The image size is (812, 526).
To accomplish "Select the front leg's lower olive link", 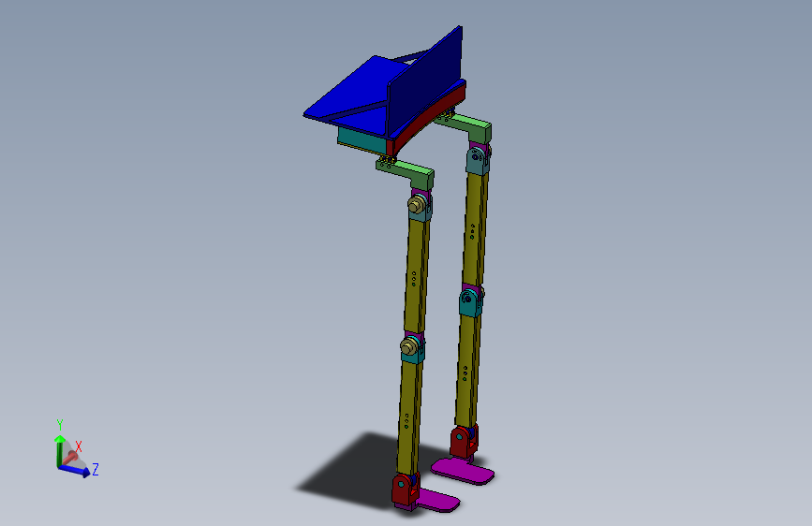I will 409,416.
